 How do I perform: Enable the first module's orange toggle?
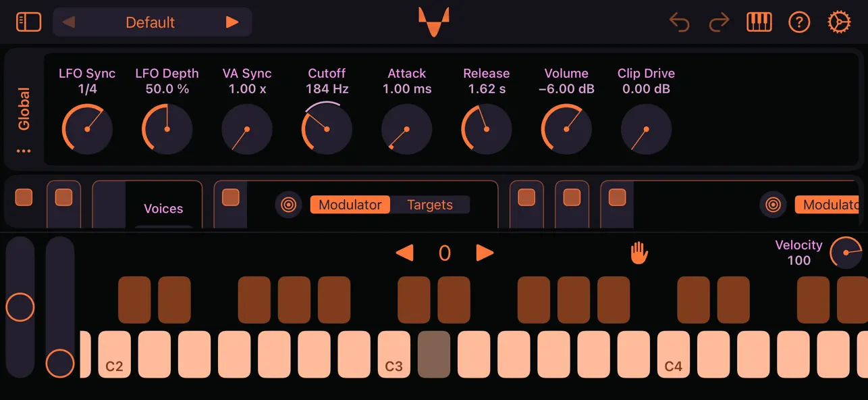24,197
